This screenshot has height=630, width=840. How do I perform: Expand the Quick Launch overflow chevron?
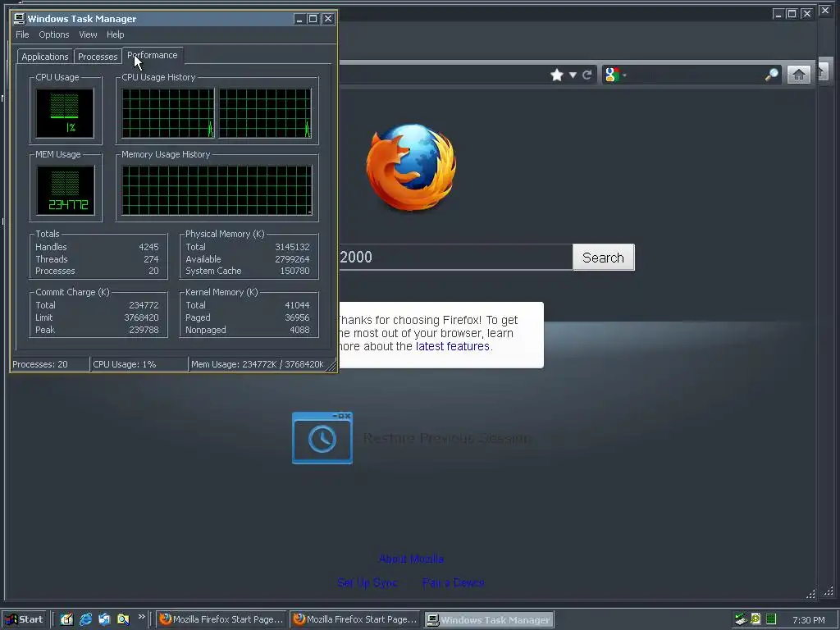click(141, 617)
